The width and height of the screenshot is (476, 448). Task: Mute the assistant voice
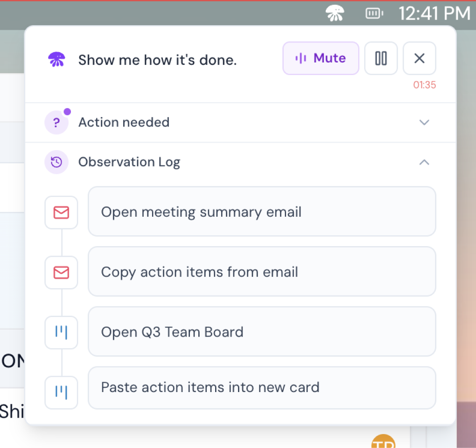click(x=321, y=58)
